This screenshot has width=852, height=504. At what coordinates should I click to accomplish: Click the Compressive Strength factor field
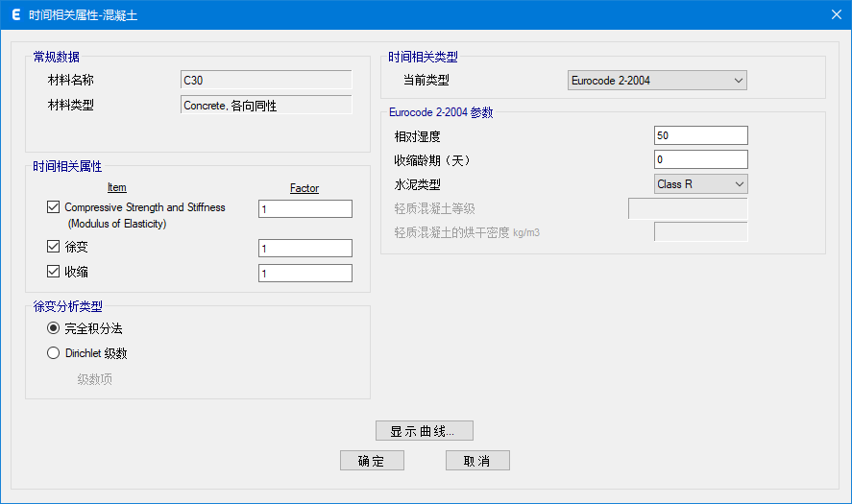(304, 208)
